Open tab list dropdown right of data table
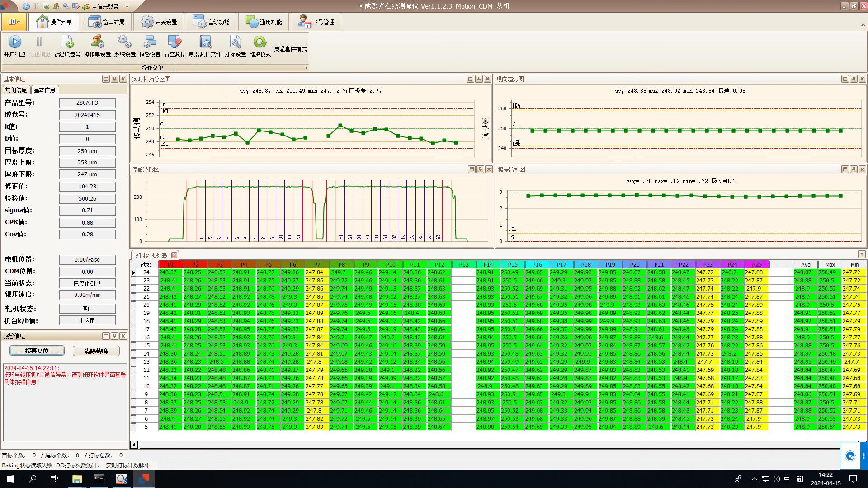Screen dimensions: 868x488 pyautogui.click(x=861, y=254)
